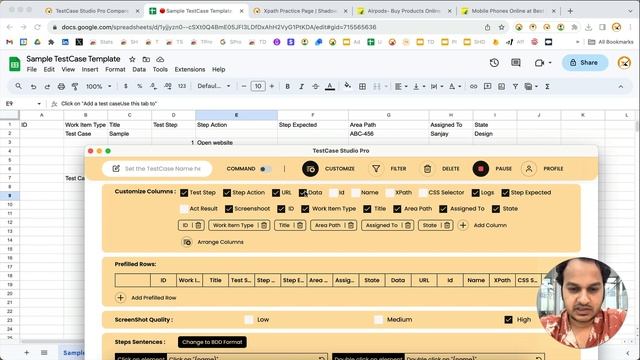Image resolution: width=640 pixels, height=360 pixels.
Task: Delete the Title custom column
Action: pyautogui.click(x=300, y=225)
